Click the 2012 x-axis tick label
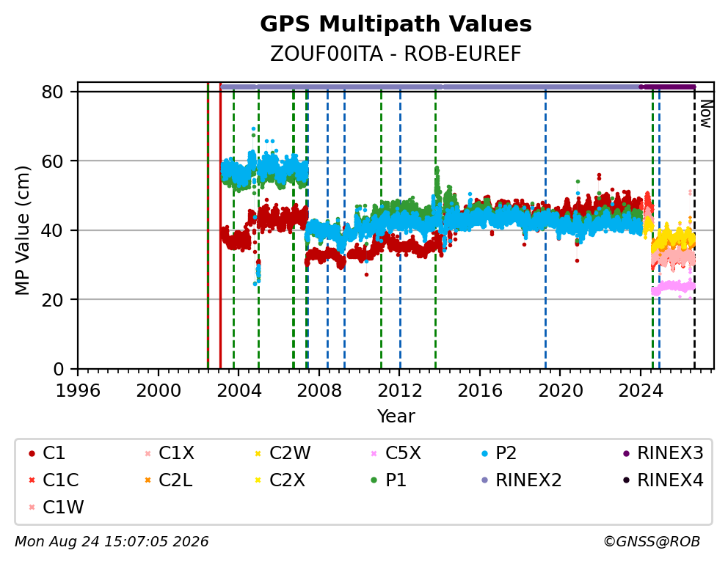 [400, 391]
